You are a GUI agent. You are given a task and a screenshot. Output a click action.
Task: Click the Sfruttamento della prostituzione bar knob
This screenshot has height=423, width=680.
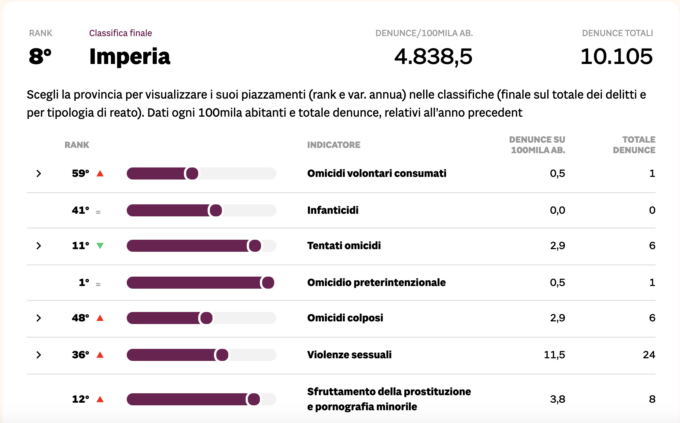253,399
